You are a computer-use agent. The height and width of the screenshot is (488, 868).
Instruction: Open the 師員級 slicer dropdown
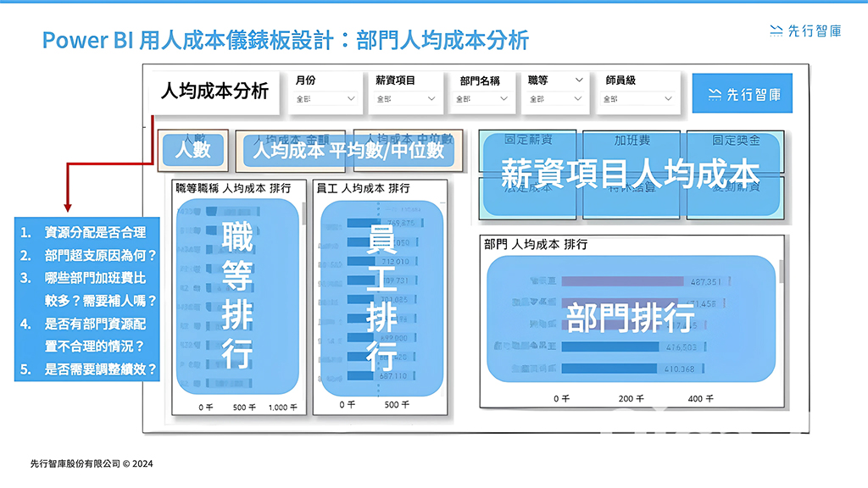pyautogui.click(x=637, y=98)
